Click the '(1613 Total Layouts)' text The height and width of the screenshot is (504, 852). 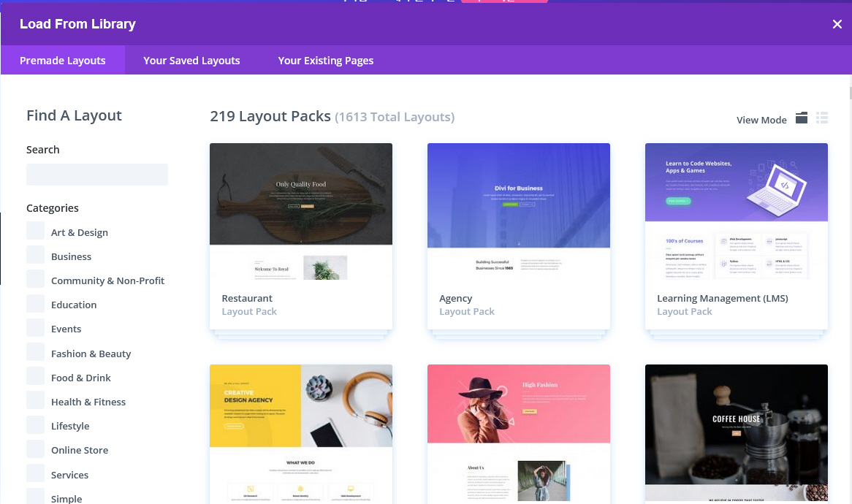(x=395, y=117)
